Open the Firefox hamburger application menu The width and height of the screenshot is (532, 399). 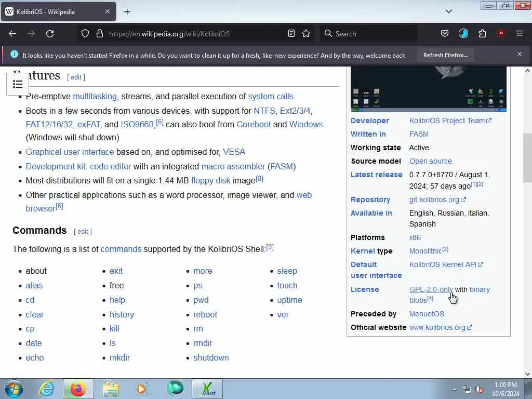click(520, 33)
